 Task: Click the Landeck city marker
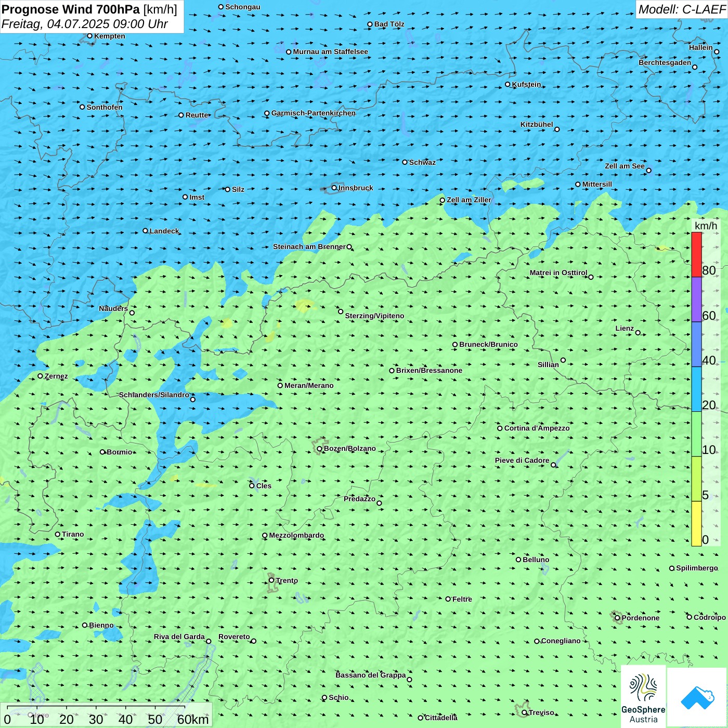pos(146,231)
